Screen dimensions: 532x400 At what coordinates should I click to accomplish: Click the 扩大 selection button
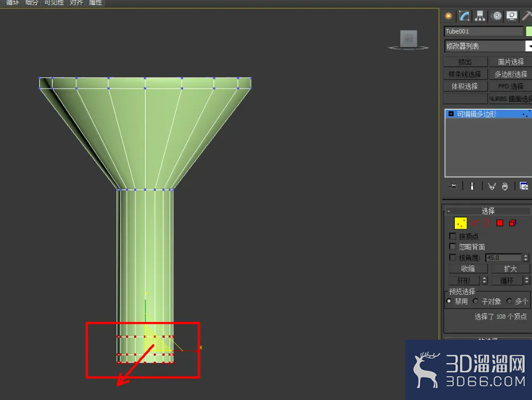coord(510,269)
